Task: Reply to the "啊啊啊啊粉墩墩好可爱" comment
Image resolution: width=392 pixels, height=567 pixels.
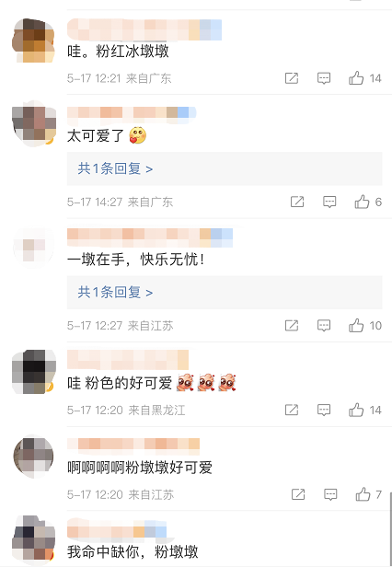Action: [x=330, y=494]
